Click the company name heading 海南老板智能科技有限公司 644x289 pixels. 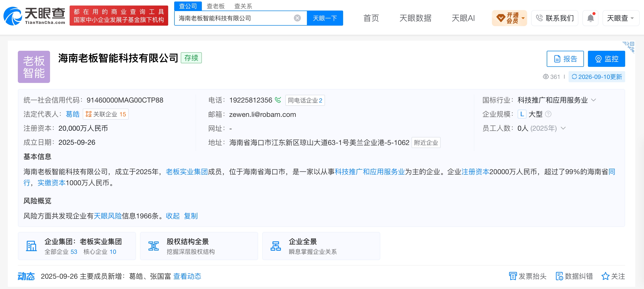coord(118,58)
